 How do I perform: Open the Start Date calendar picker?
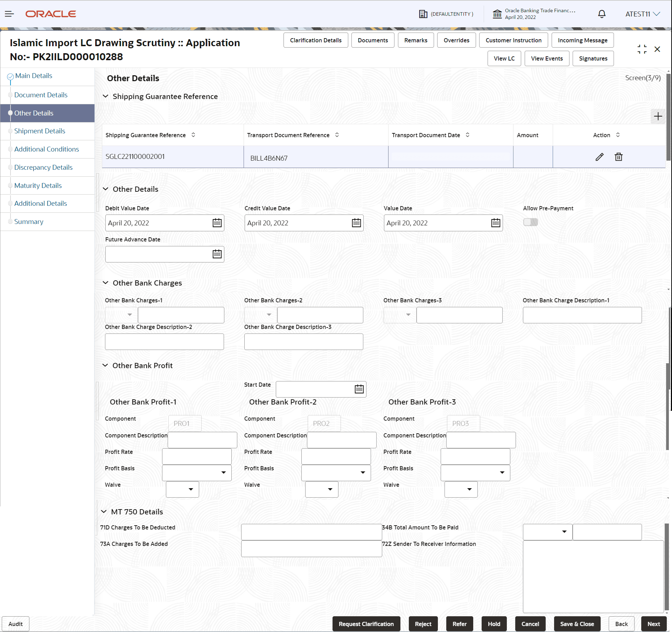click(x=359, y=389)
